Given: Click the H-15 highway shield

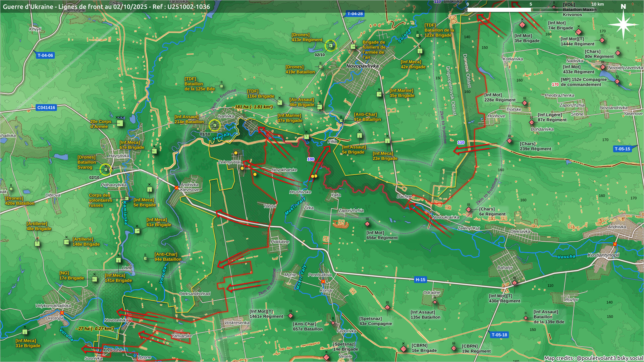Looking at the screenshot, I should tap(420, 280).
